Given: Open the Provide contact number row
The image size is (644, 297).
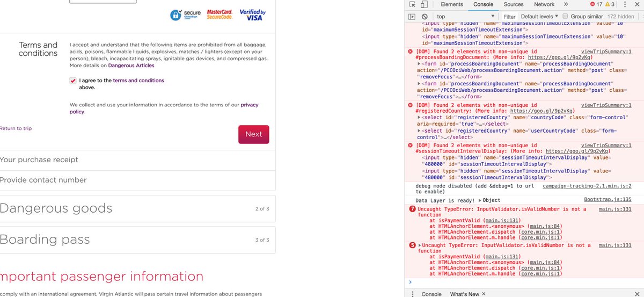Looking at the screenshot, I should click(x=137, y=180).
